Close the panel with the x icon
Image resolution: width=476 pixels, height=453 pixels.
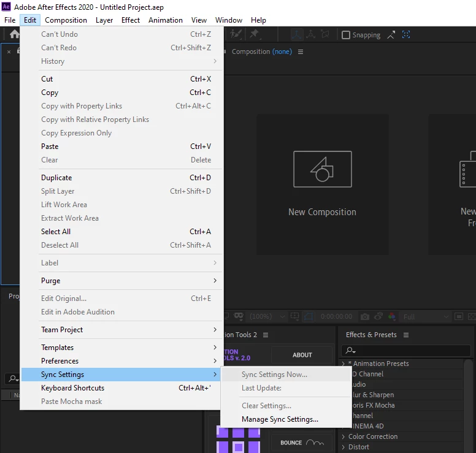tap(9, 52)
